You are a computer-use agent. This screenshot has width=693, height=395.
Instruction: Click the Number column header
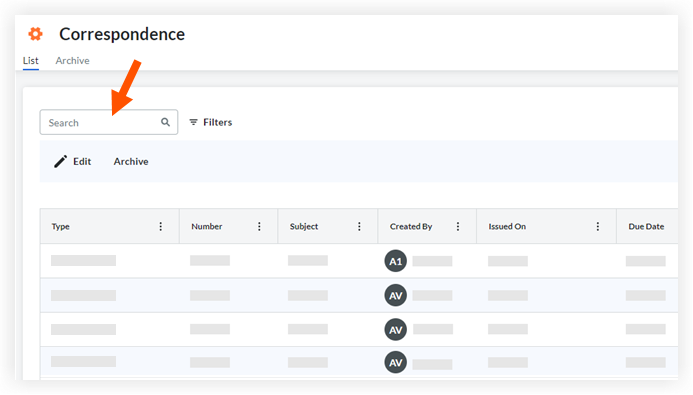point(228,226)
